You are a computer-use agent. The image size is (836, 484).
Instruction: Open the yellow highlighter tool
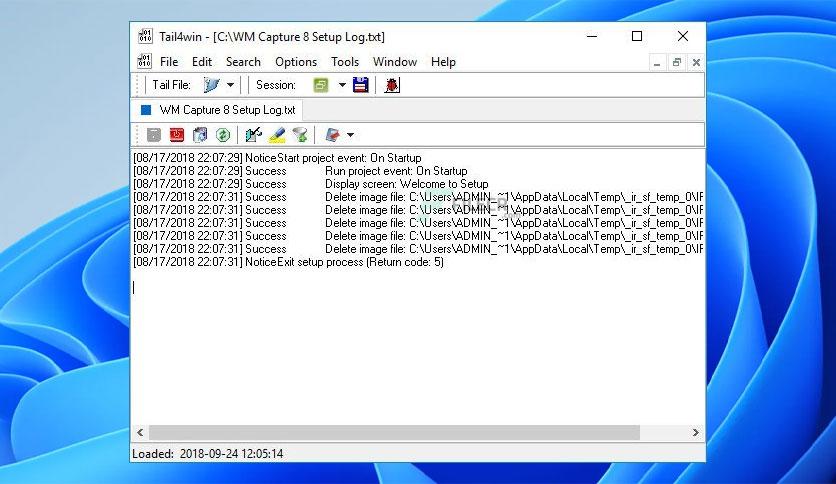277,135
